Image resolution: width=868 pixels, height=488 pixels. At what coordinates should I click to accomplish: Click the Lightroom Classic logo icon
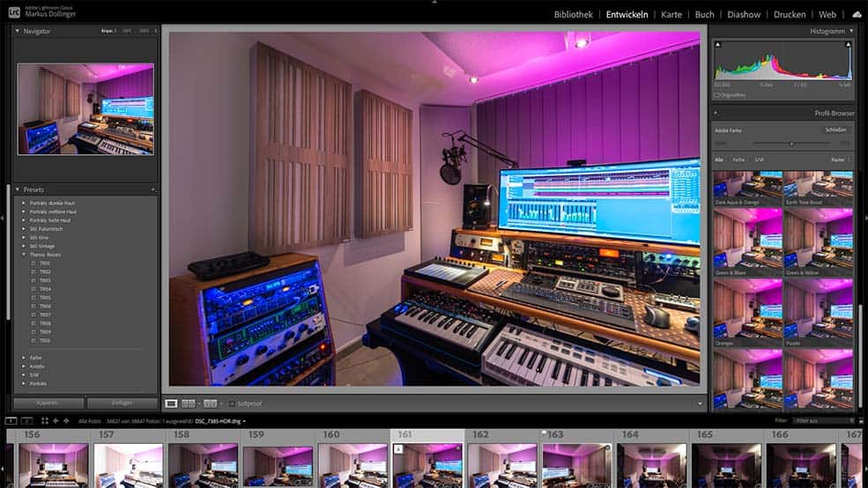(x=13, y=12)
